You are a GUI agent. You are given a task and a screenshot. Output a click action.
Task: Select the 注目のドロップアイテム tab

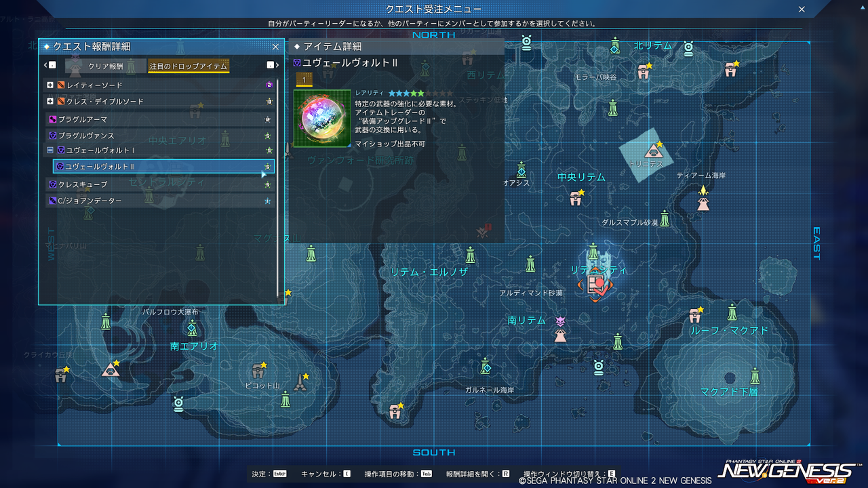(189, 66)
